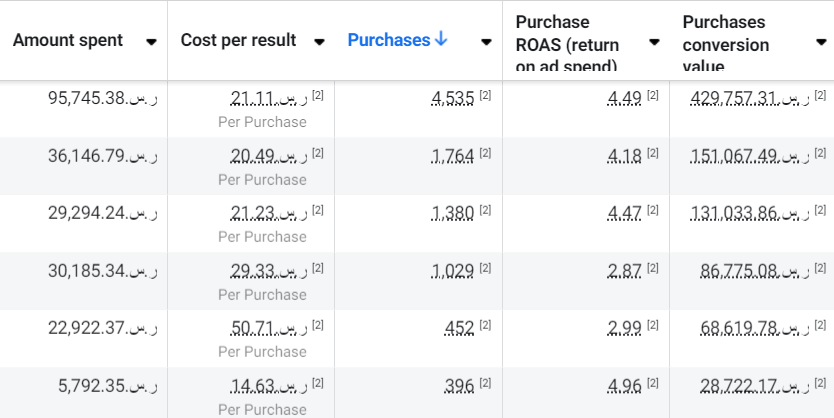Click footnote [2] beside 4.49 ROAS
Screen dimensions: 834x418
653,95
